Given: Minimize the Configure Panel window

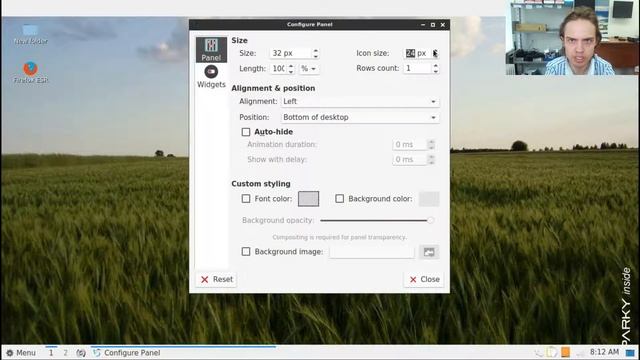Looking at the screenshot, I should (423, 25).
